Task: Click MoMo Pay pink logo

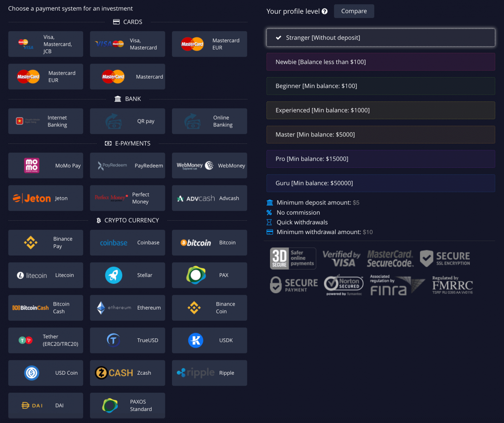Action: point(31,165)
